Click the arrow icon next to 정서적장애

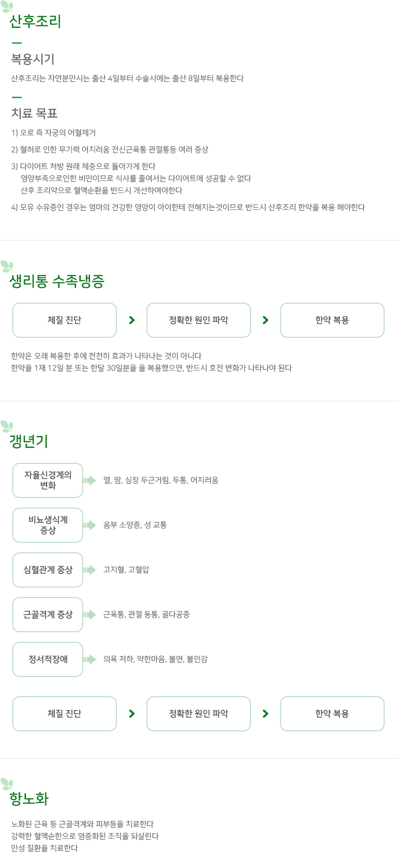point(89,659)
